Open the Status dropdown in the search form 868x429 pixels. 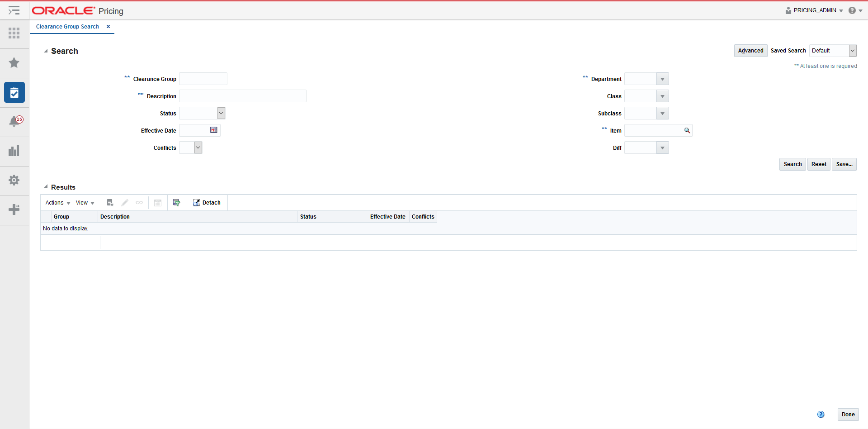(221, 113)
